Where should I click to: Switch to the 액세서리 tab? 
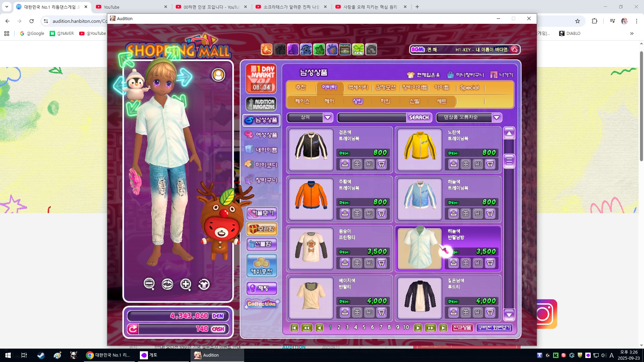(x=358, y=87)
